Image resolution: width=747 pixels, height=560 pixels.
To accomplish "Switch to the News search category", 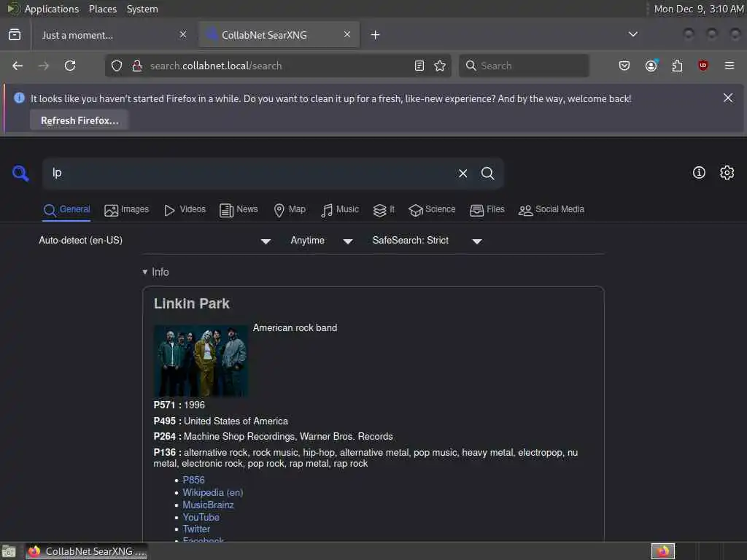I will (x=239, y=210).
